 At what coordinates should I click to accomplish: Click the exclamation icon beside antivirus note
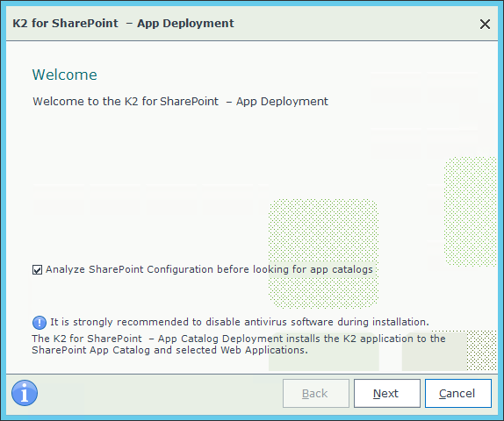tap(40, 323)
